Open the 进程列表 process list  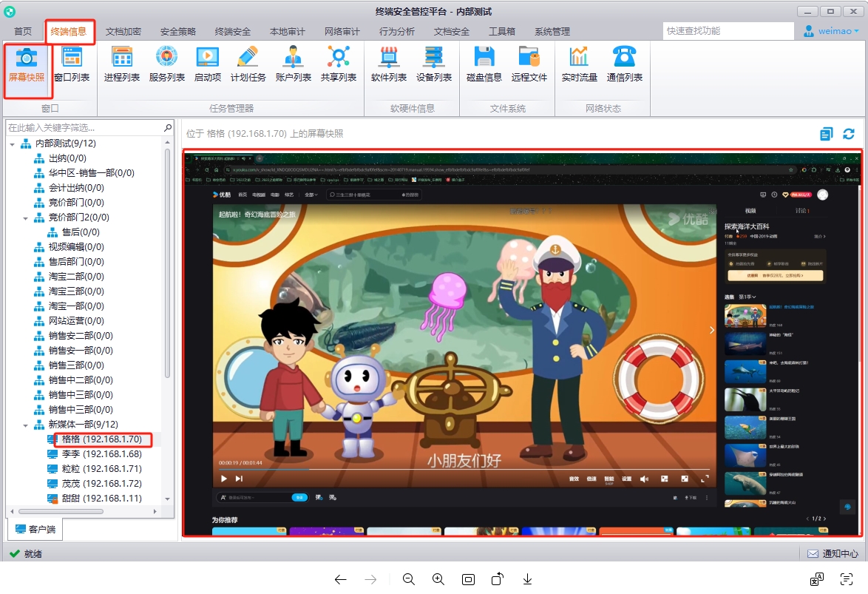tap(122, 65)
